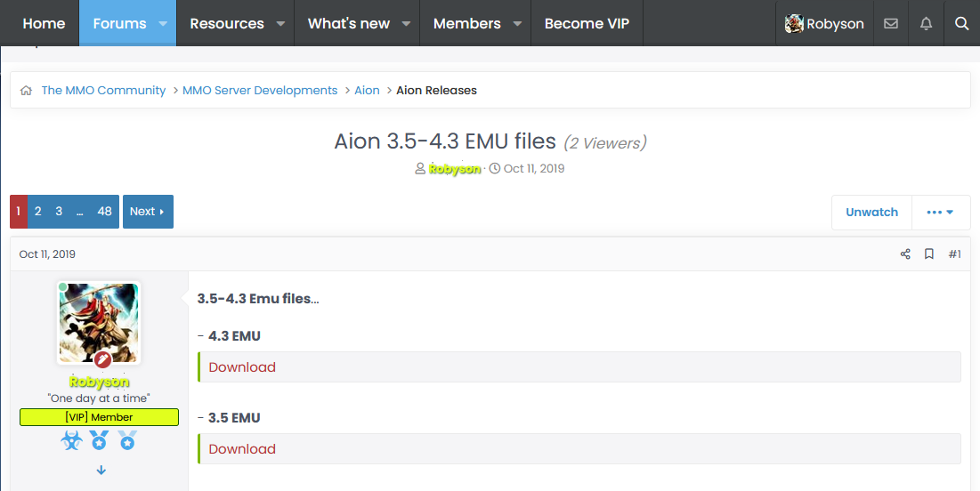Bookmark post #1 with the bookmark icon

point(929,254)
